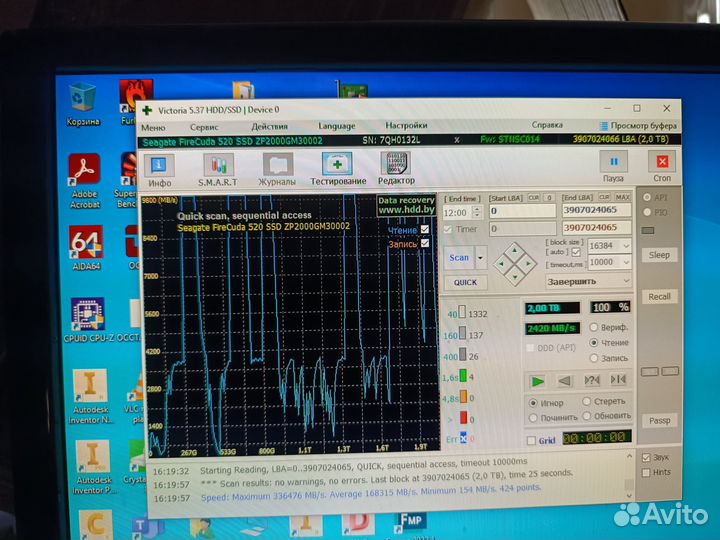Open Корзина recycle bin on desktop
This screenshot has height=540, width=720.
[x=83, y=104]
